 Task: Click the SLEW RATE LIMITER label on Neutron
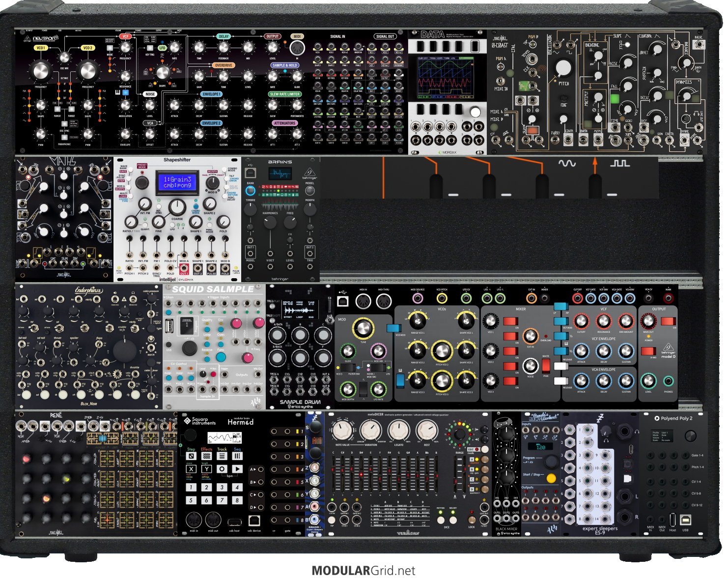284,94
